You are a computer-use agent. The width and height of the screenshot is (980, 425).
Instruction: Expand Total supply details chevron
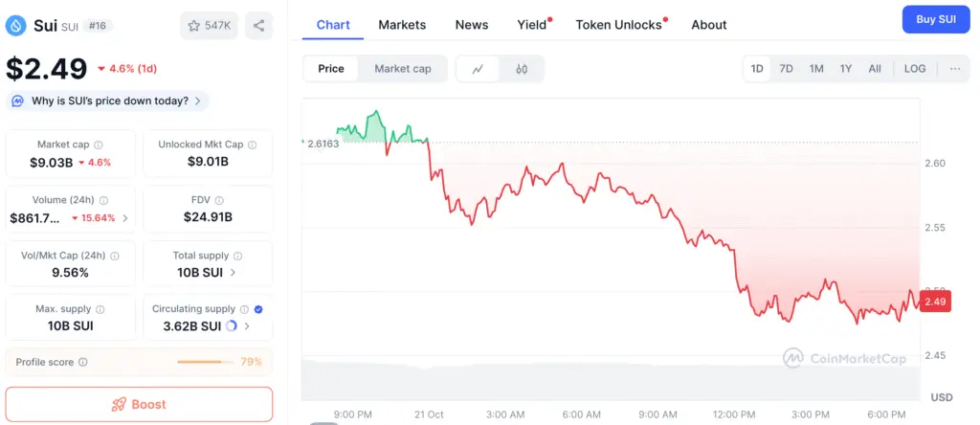pyautogui.click(x=234, y=273)
